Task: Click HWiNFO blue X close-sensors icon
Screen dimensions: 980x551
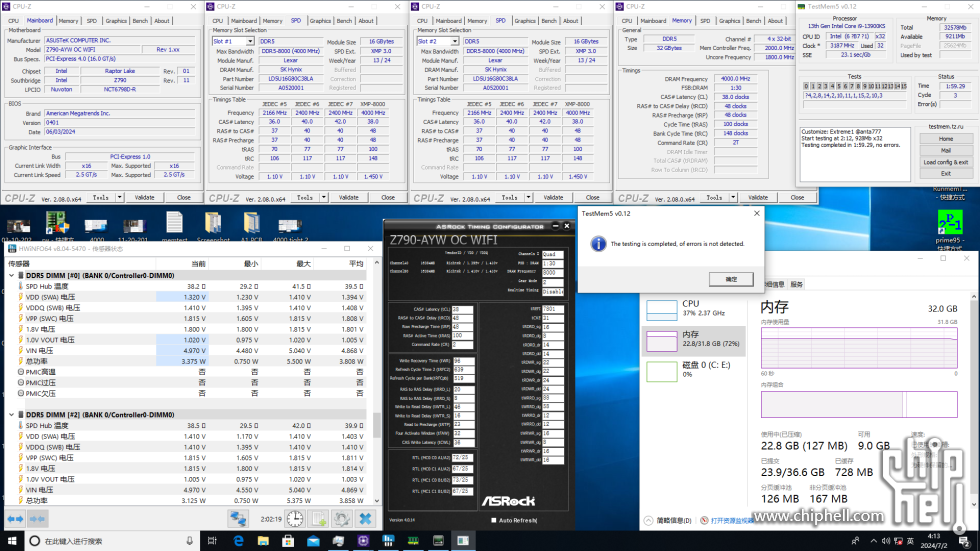Action: coord(365,519)
